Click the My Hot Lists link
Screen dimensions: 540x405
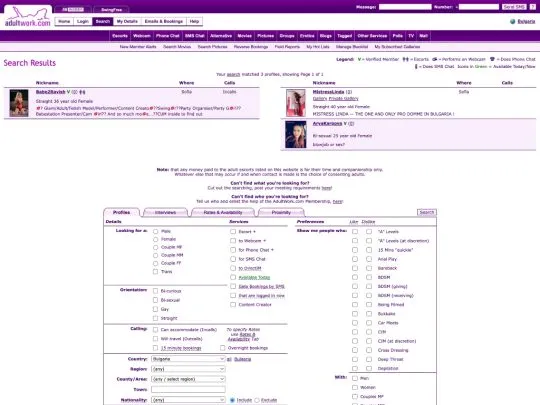coord(318,47)
